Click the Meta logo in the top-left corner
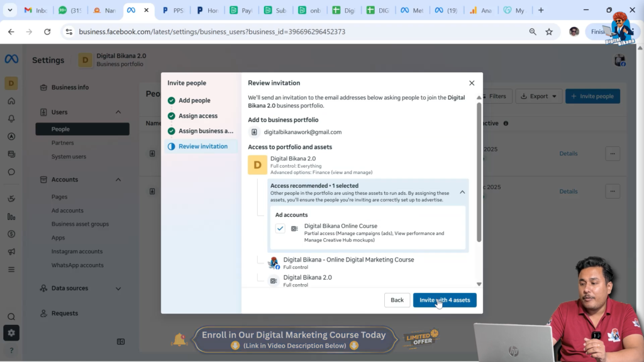Viewport: 644px width, 362px height. coord(13,59)
